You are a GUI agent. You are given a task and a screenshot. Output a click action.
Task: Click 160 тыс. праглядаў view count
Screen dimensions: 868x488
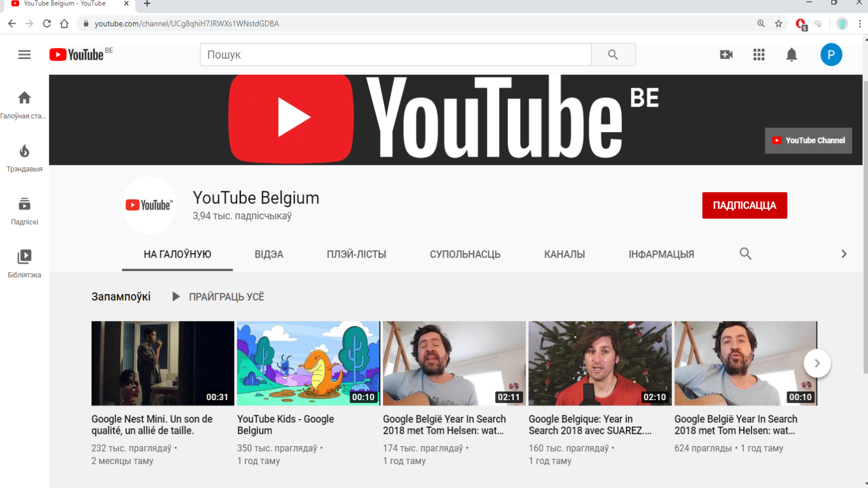tap(569, 448)
